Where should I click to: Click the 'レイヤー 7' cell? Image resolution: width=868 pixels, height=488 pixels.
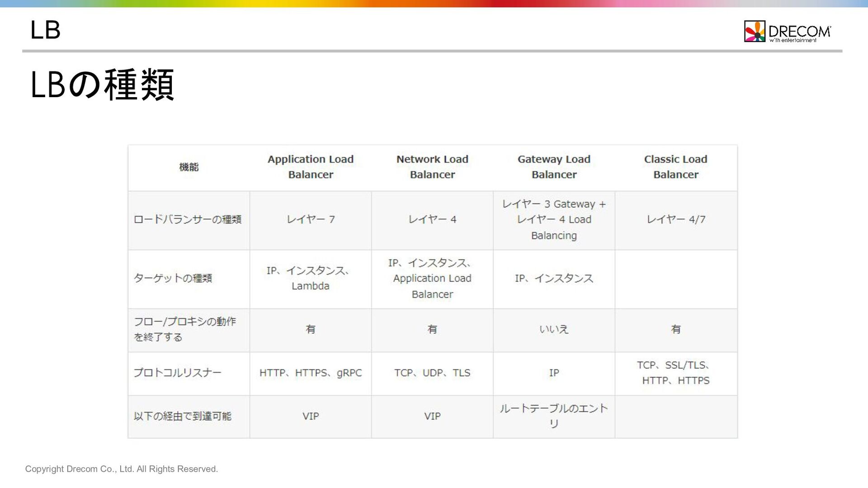pyautogui.click(x=311, y=220)
